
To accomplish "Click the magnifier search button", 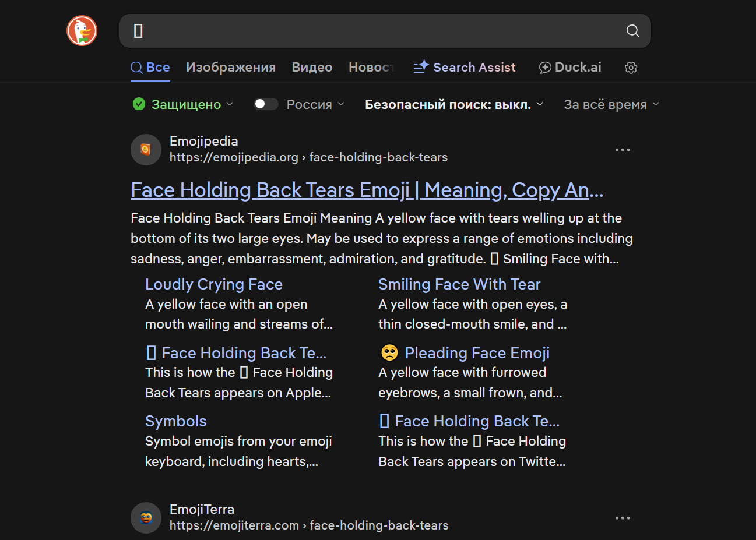I will pyautogui.click(x=632, y=31).
